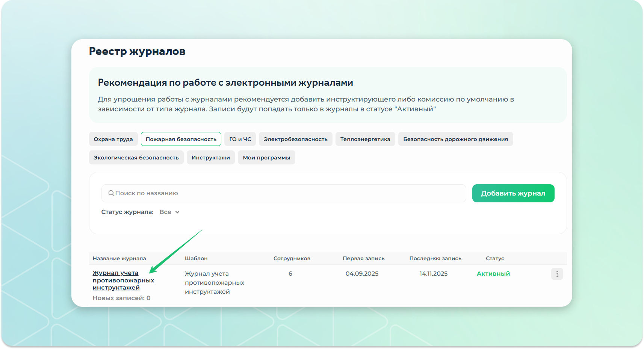Click the 'Название журнала' column header
The width and height of the screenshot is (644, 349).
click(119, 258)
